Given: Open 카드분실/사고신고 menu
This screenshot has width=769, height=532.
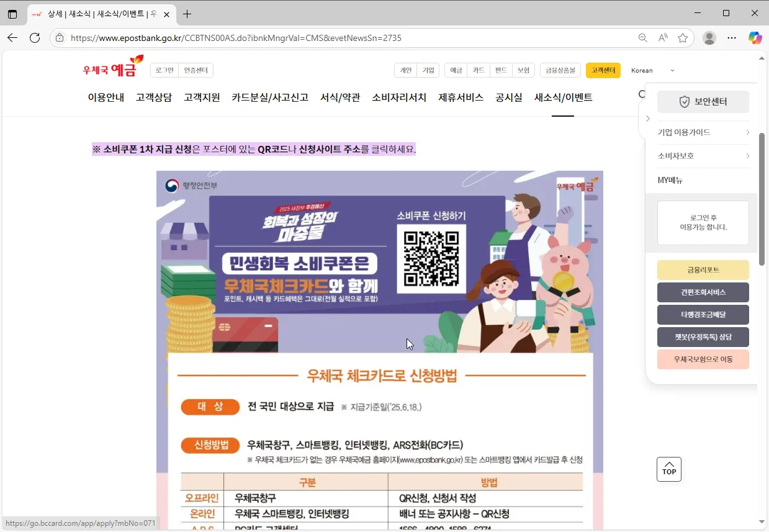Looking at the screenshot, I should point(270,97).
